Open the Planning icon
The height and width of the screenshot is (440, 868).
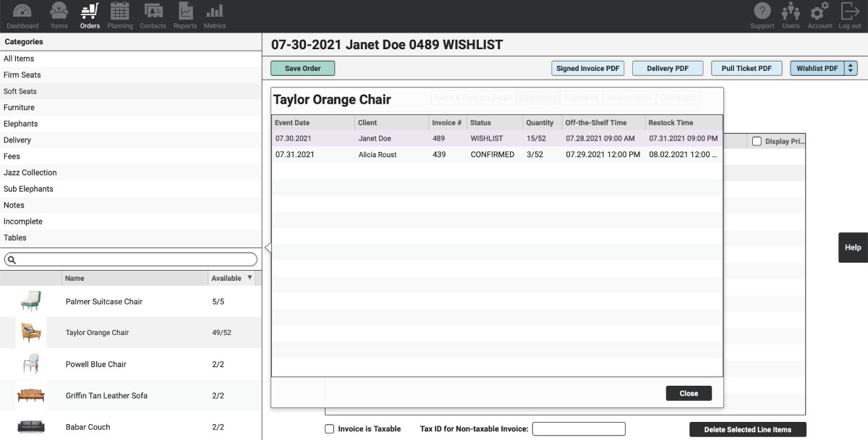[120, 14]
